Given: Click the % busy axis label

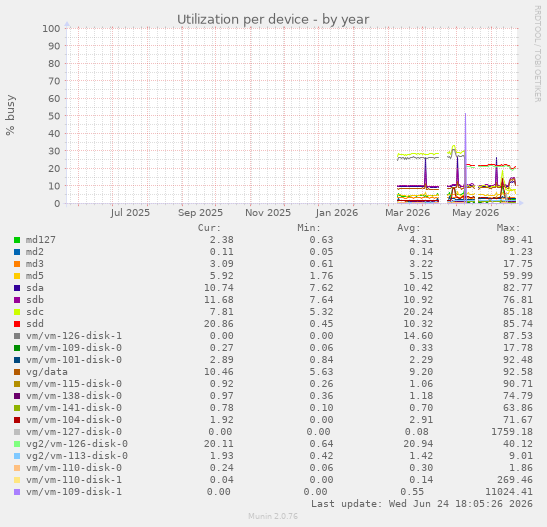Looking at the screenshot, I should 10,115.
